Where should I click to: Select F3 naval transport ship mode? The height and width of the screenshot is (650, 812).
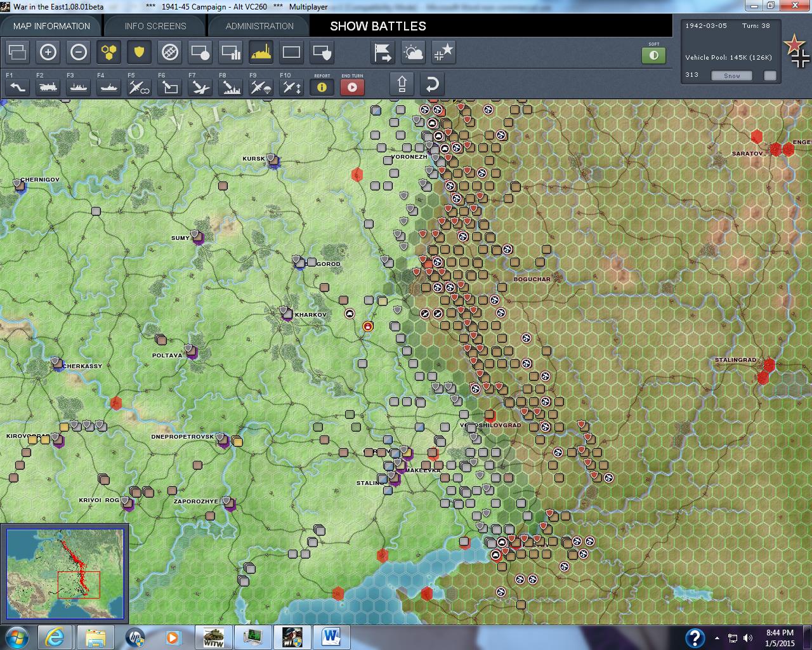tap(79, 87)
